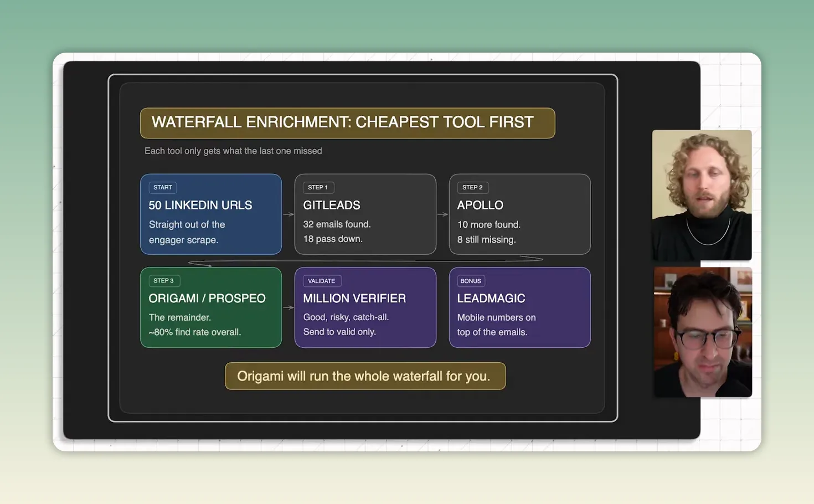This screenshot has height=504, width=814.
Task: Click the "Origami will run the whole waterfall for you." banner
Action: [x=365, y=376]
